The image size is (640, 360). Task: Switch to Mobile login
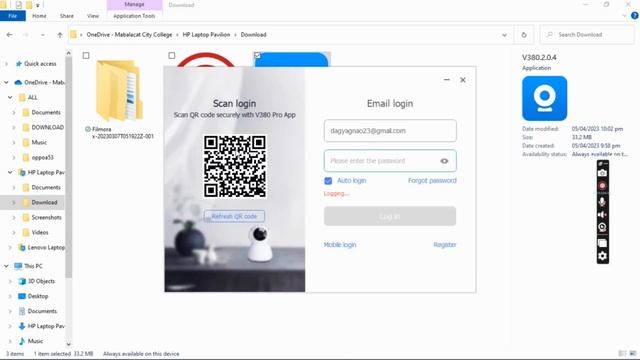tap(340, 244)
